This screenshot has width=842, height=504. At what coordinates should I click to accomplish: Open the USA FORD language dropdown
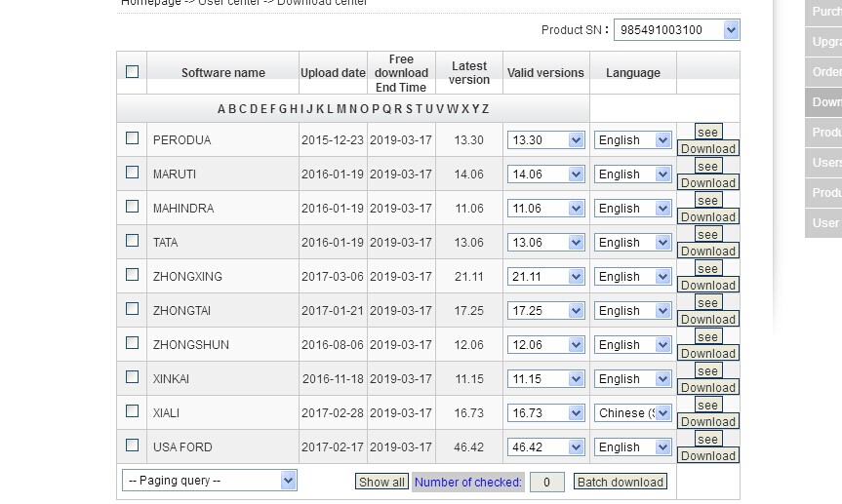(632, 447)
